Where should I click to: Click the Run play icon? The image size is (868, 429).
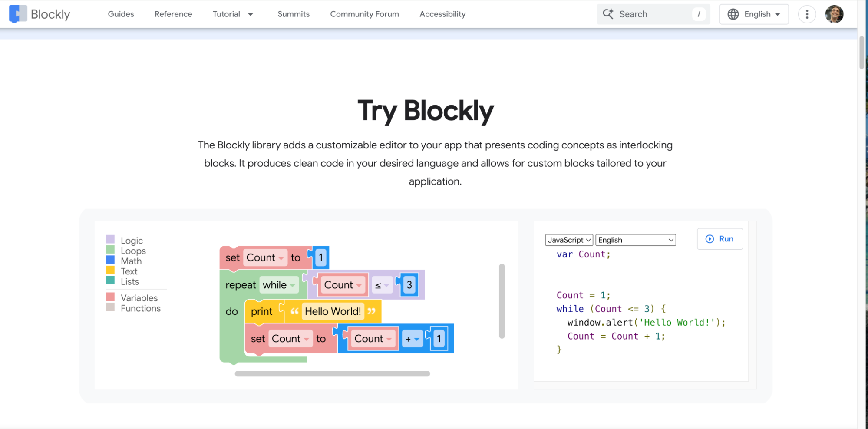[x=710, y=239]
